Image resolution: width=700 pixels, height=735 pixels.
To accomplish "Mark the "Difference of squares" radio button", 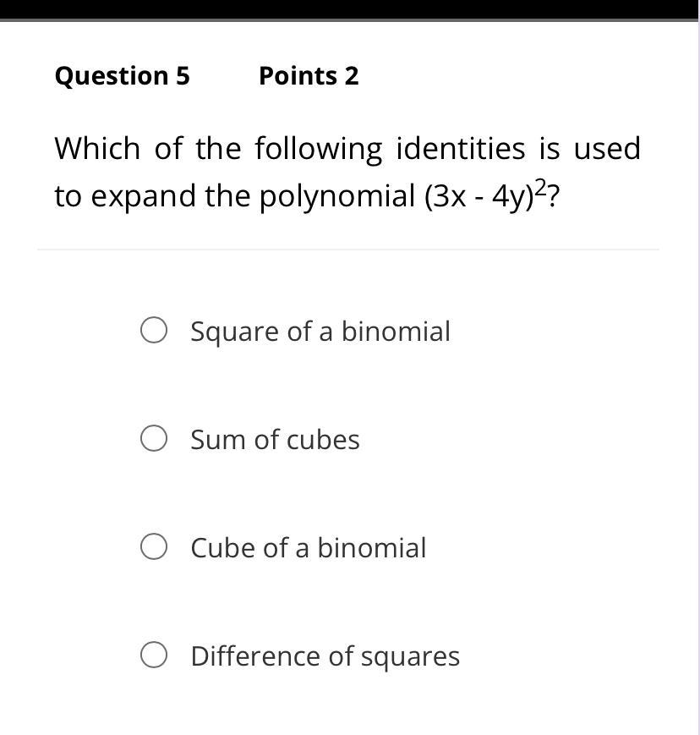I will 153,655.
